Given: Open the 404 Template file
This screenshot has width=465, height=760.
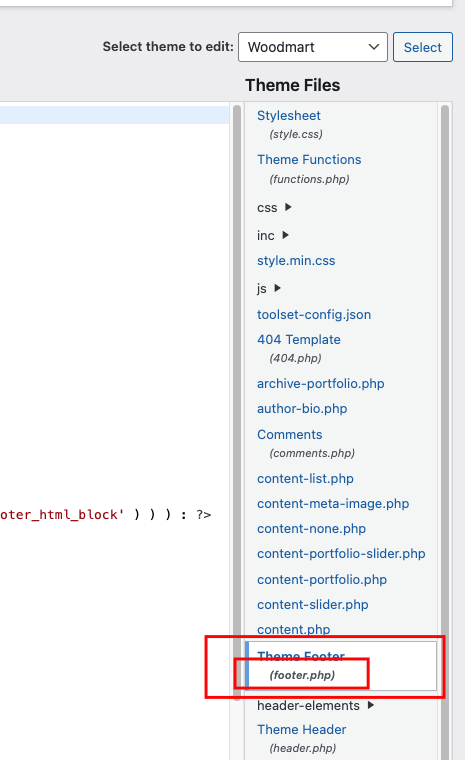Looking at the screenshot, I should (299, 339).
